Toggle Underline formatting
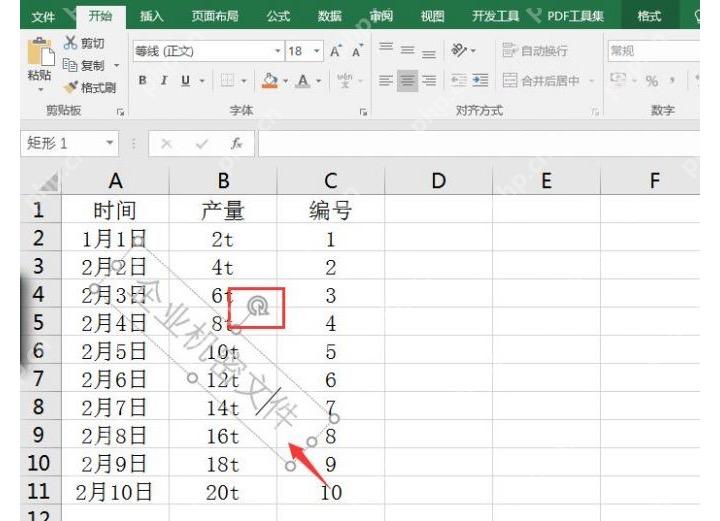Viewport: 720px width, 521px height. pos(186,81)
